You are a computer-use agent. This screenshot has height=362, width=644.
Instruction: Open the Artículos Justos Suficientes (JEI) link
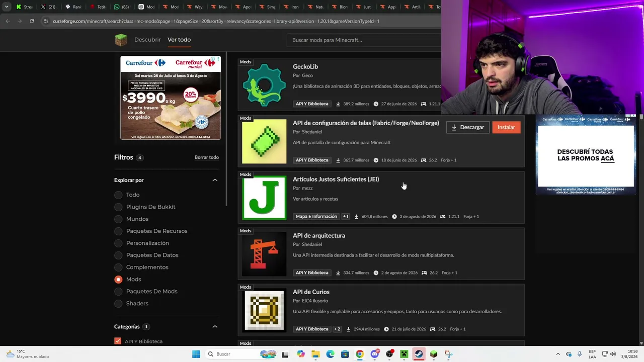point(336,179)
